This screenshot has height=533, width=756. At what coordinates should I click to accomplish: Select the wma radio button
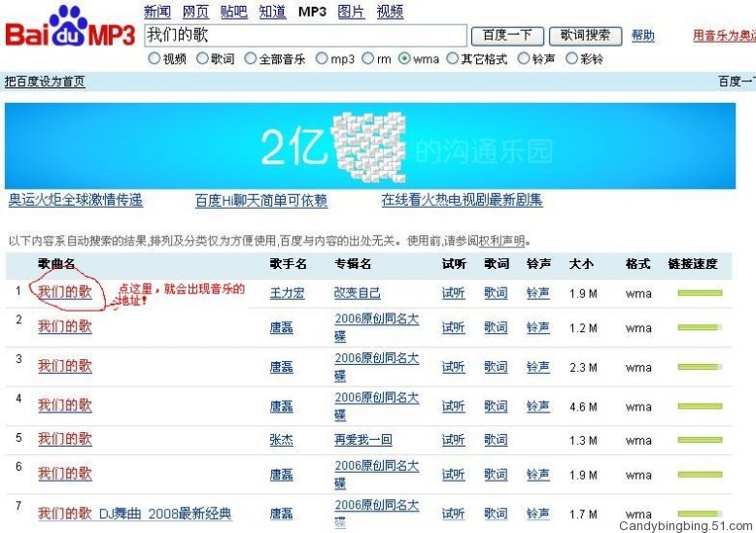pos(404,58)
